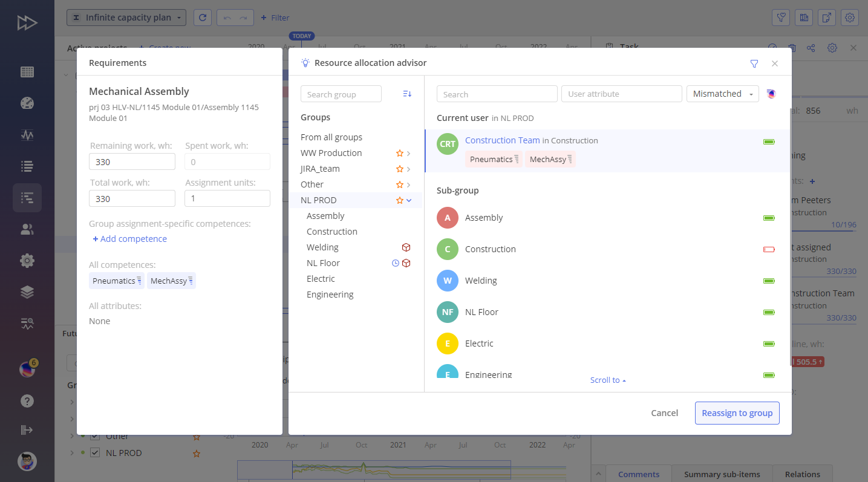
Task: Click the green capacity indicator for Assembly
Action: pyautogui.click(x=769, y=218)
